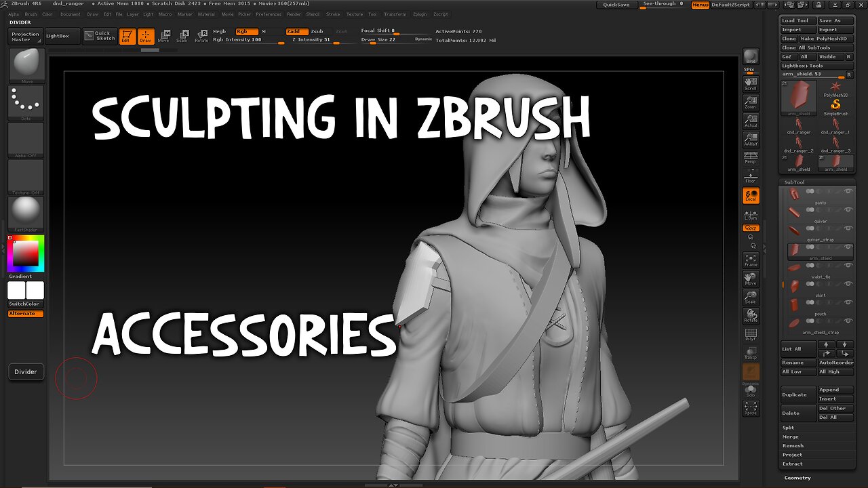
Task: Click the AAHalf icon
Action: coord(751,139)
